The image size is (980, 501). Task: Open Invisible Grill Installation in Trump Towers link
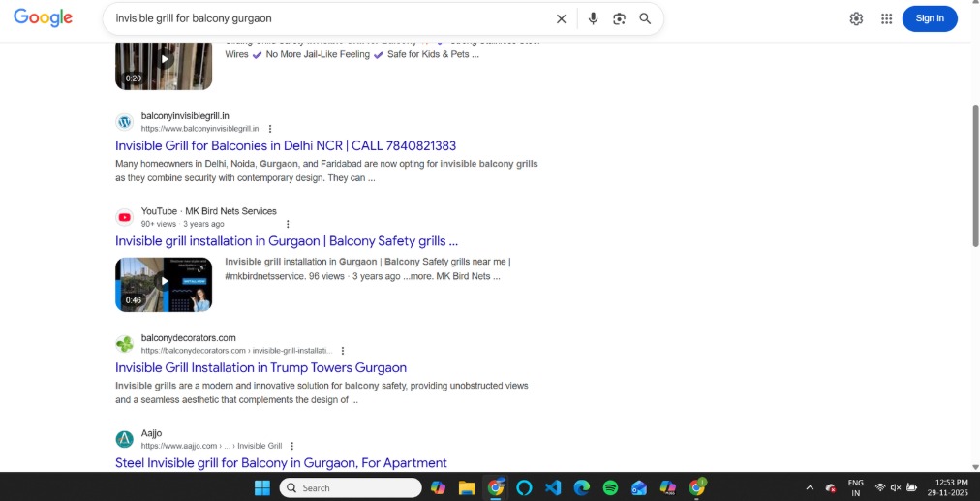point(260,368)
